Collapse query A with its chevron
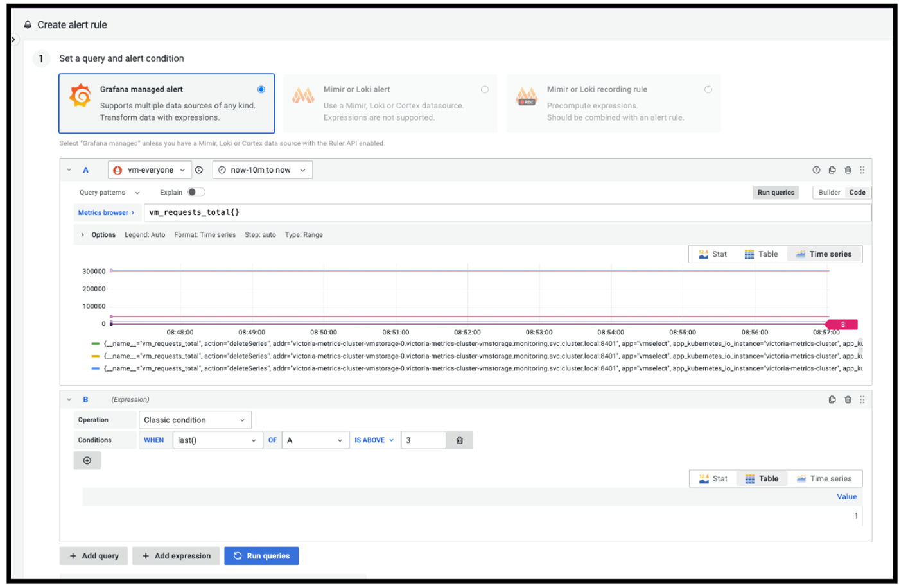The width and height of the screenshot is (899, 588). click(x=69, y=170)
